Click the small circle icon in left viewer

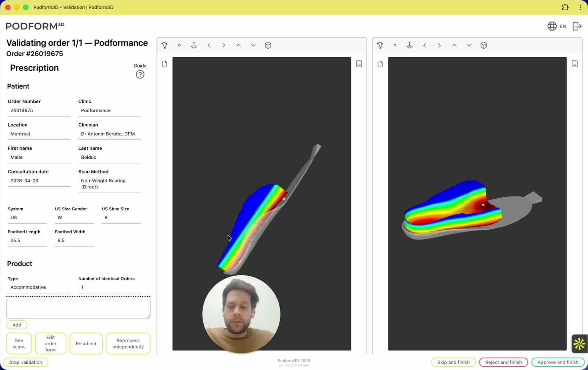coord(179,45)
